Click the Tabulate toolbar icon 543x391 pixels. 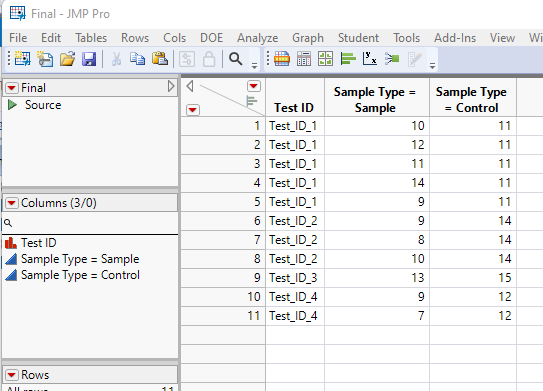click(304, 59)
